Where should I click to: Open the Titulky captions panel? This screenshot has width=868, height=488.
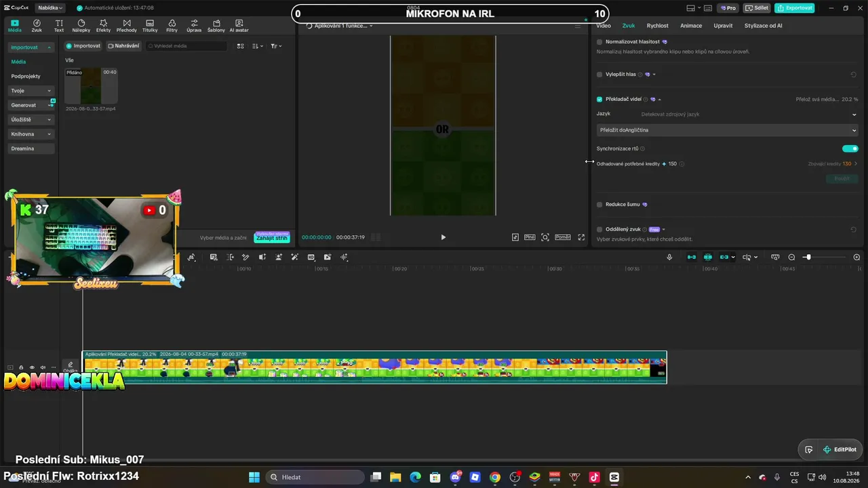[150, 26]
